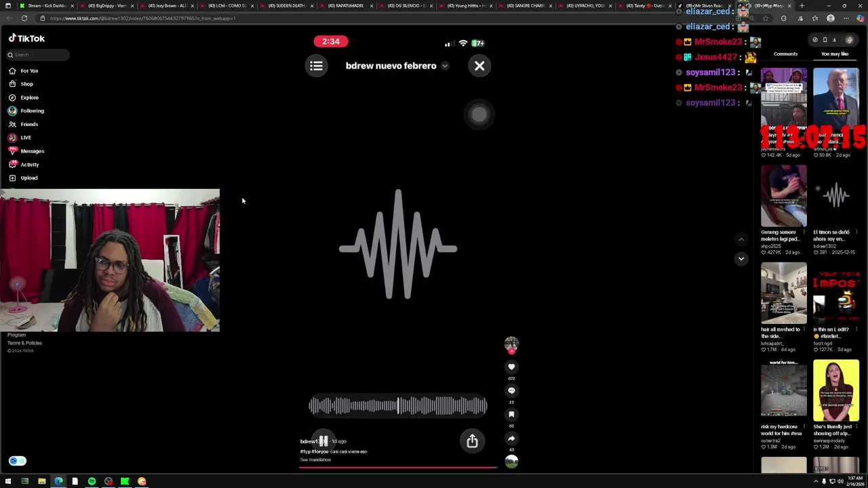The height and width of the screenshot is (488, 868).
Task: Open the Shop section in sidebar
Action: click(21, 84)
